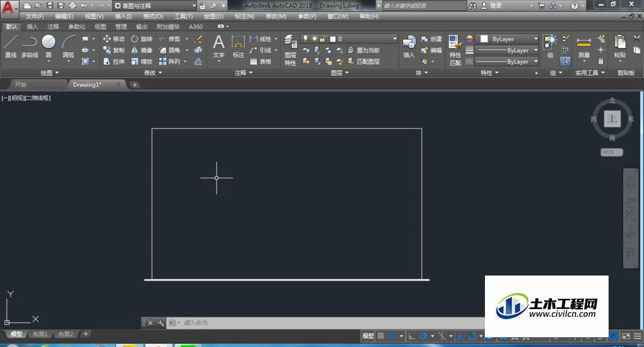The image size is (644, 347).
Task: Click the 拉伸 (Stretch) tool
Action: (114, 61)
